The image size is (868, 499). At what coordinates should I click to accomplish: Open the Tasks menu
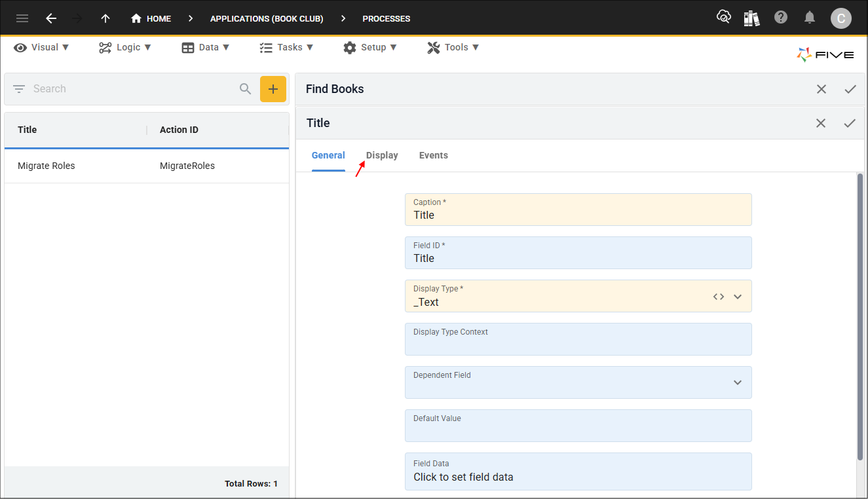point(286,47)
